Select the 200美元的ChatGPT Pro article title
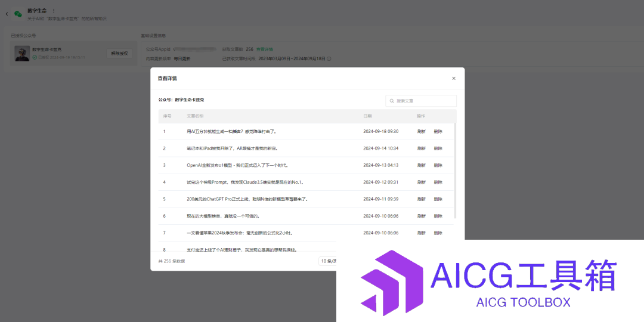 pyautogui.click(x=247, y=199)
